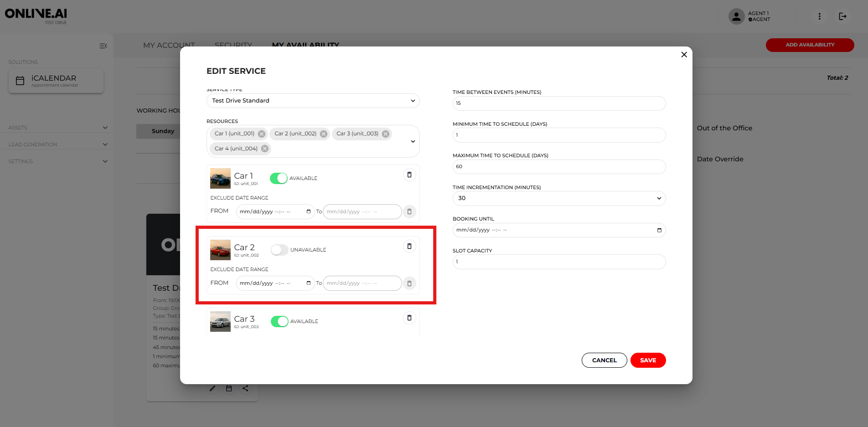Close the Edit Service dialog

click(x=684, y=55)
